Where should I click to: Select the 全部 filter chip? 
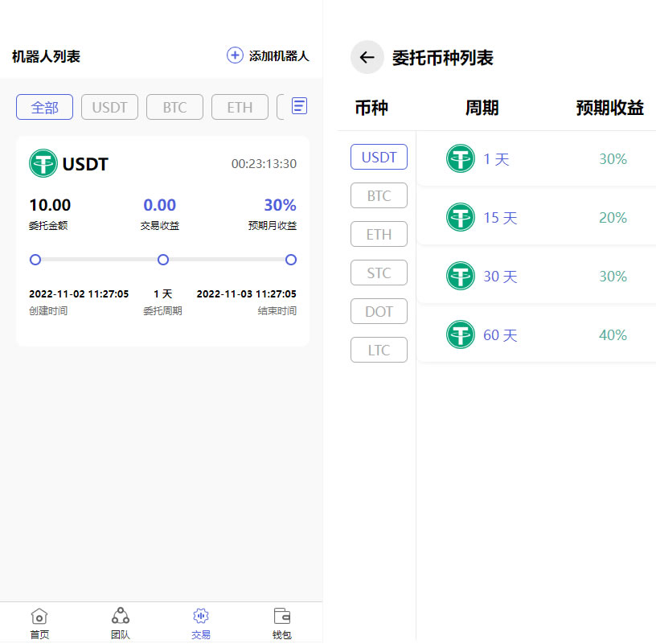pos(45,107)
